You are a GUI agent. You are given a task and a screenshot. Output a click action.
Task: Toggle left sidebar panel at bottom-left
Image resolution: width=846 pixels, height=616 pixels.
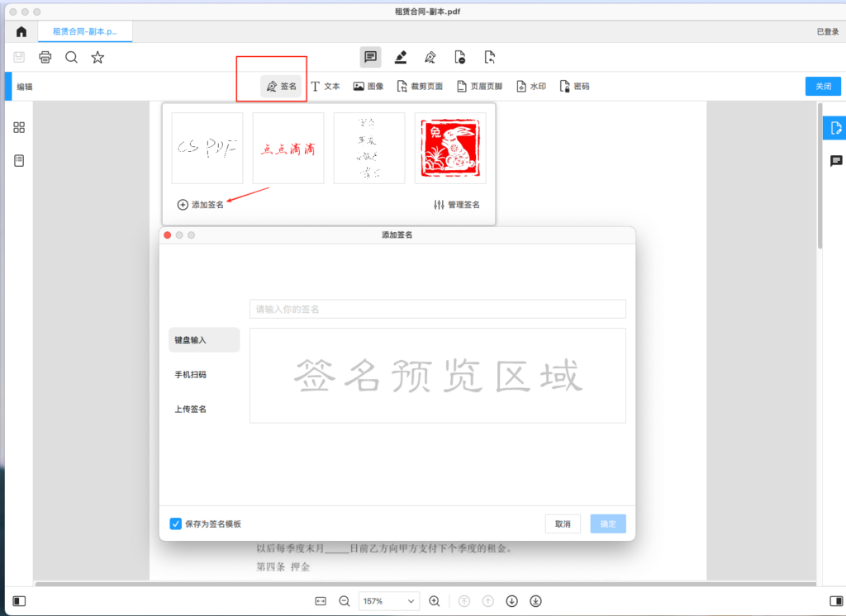click(19, 601)
